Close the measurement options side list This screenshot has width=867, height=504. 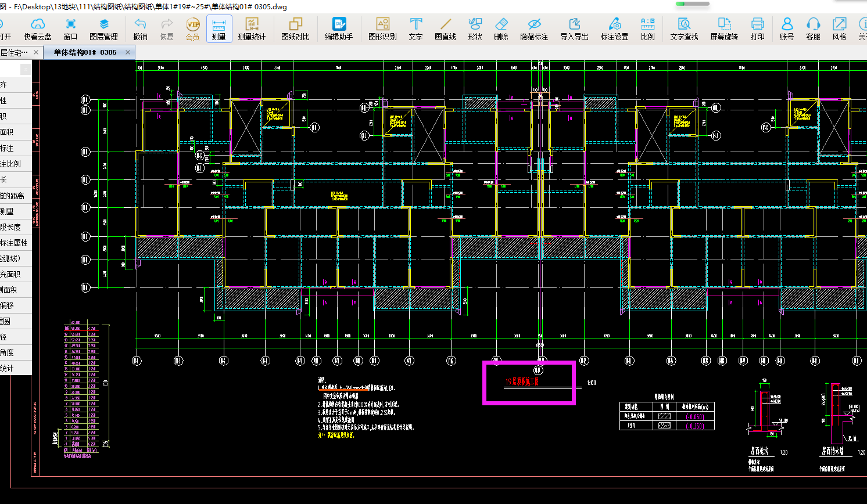click(26, 70)
